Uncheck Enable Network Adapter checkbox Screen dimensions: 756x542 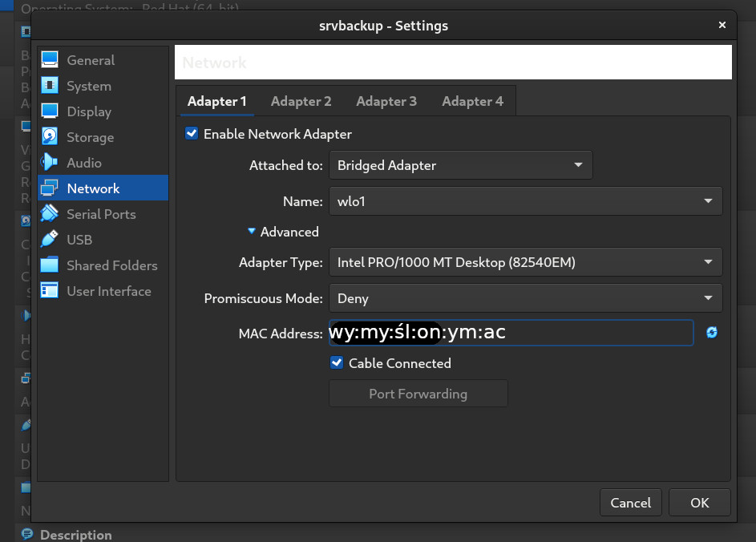coord(192,134)
